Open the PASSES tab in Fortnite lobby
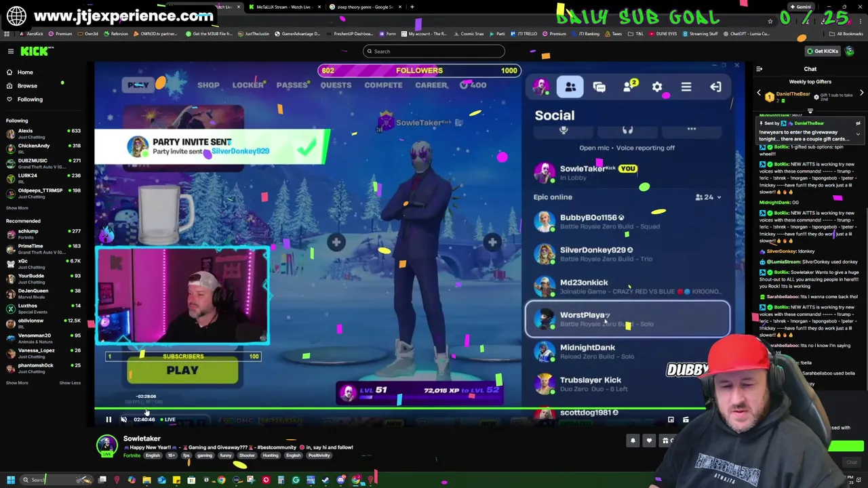 pyautogui.click(x=292, y=85)
